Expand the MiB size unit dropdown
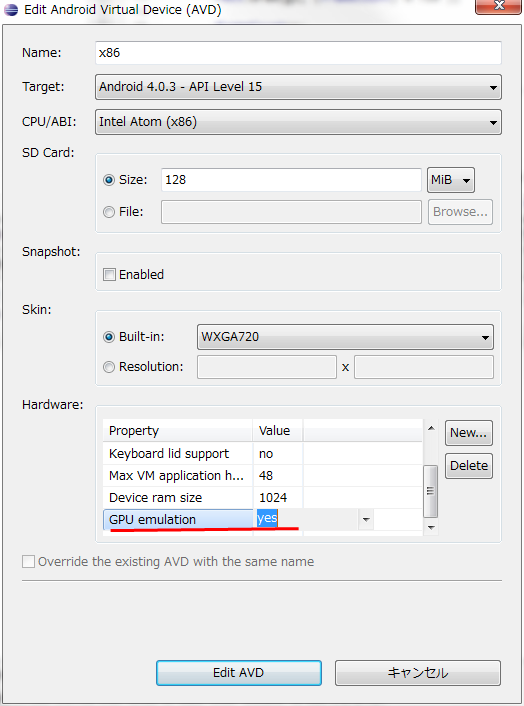Screen dimensions: 524x706 (451, 180)
